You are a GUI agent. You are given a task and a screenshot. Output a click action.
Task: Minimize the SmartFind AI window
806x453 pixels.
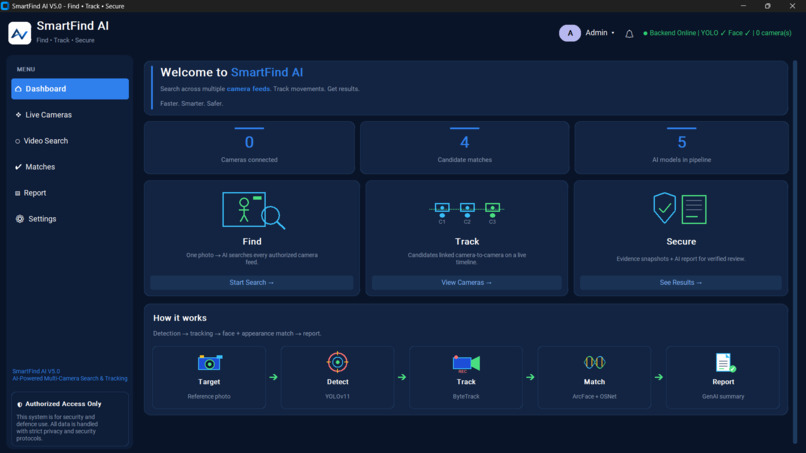pos(743,6)
